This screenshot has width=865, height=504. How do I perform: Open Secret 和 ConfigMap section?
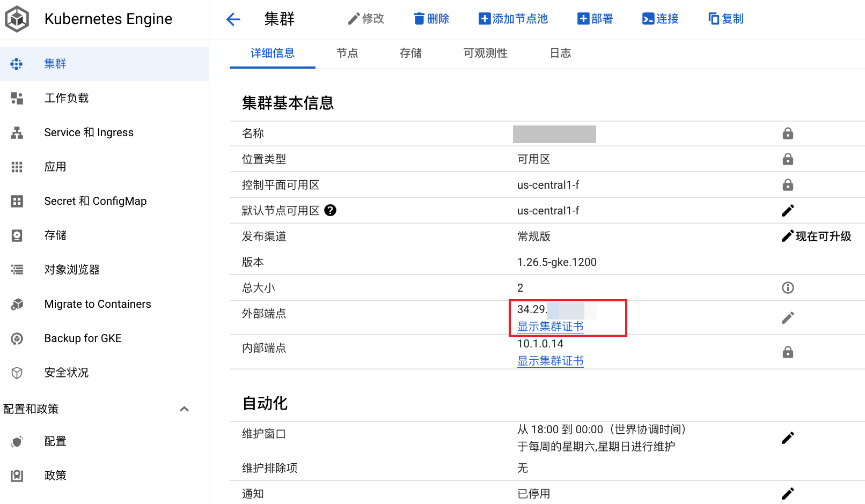click(x=95, y=201)
